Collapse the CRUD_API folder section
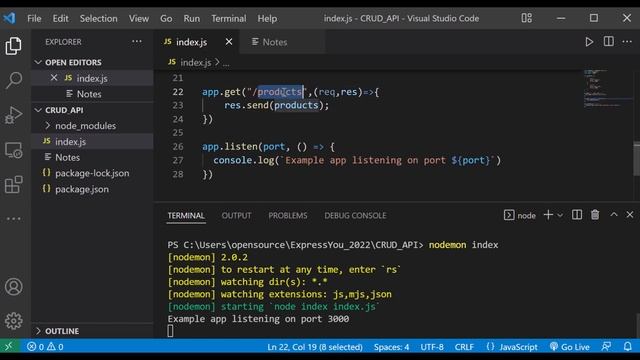The width and height of the screenshot is (640, 360). click(38, 110)
